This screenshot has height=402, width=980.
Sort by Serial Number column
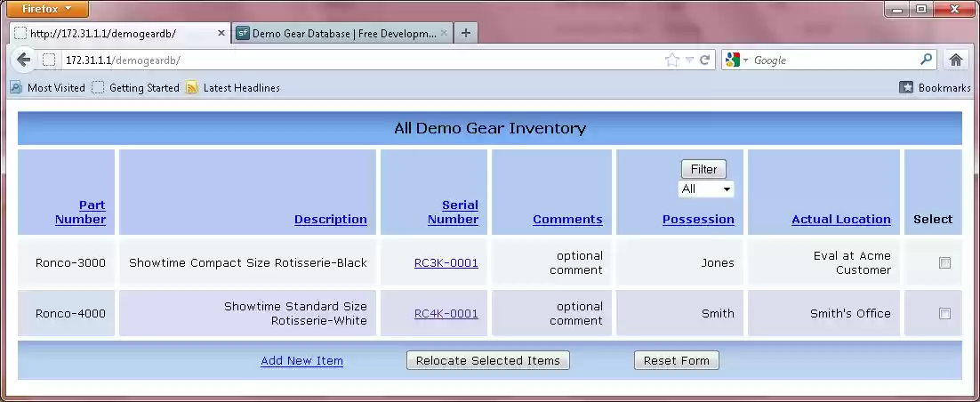(453, 212)
